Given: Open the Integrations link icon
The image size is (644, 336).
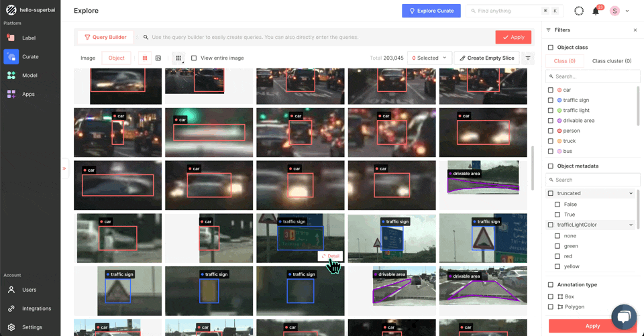Looking at the screenshot, I should [x=11, y=309].
